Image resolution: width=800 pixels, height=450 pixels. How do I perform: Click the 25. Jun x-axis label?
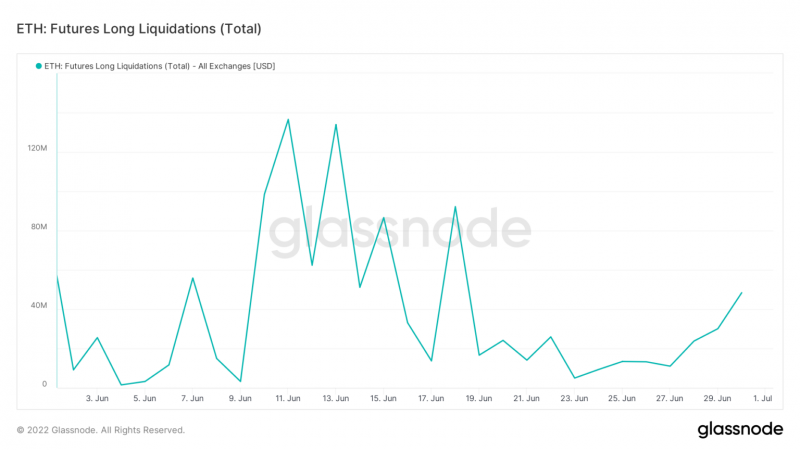tap(622, 398)
